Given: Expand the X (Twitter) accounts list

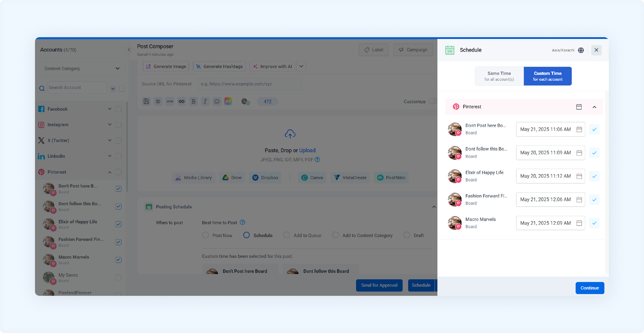Looking at the screenshot, I should pyautogui.click(x=110, y=140).
